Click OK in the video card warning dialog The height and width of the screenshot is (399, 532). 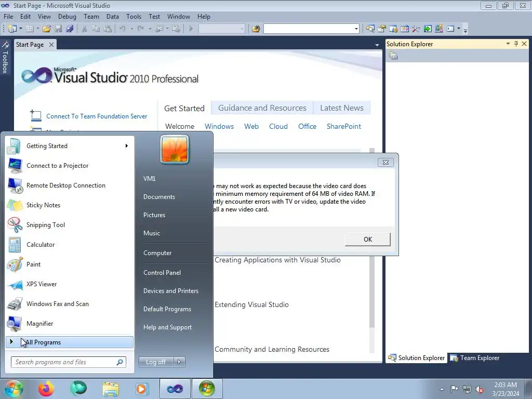pos(368,239)
